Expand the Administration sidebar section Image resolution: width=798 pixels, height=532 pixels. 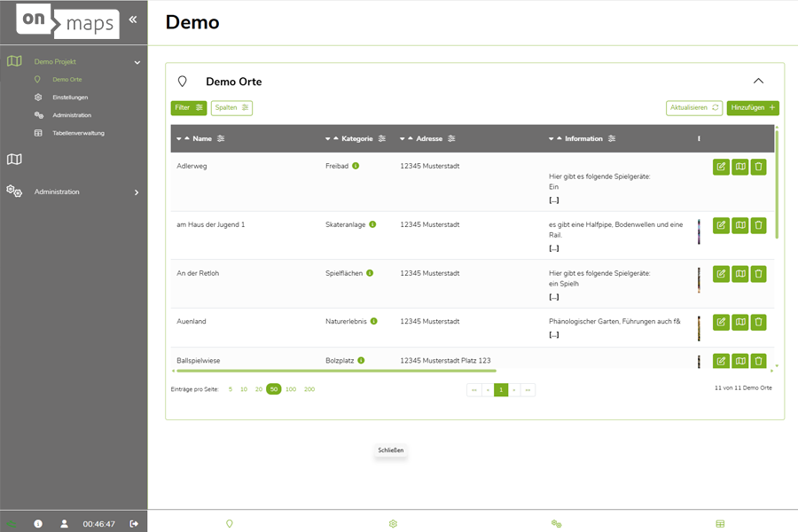tap(137, 192)
